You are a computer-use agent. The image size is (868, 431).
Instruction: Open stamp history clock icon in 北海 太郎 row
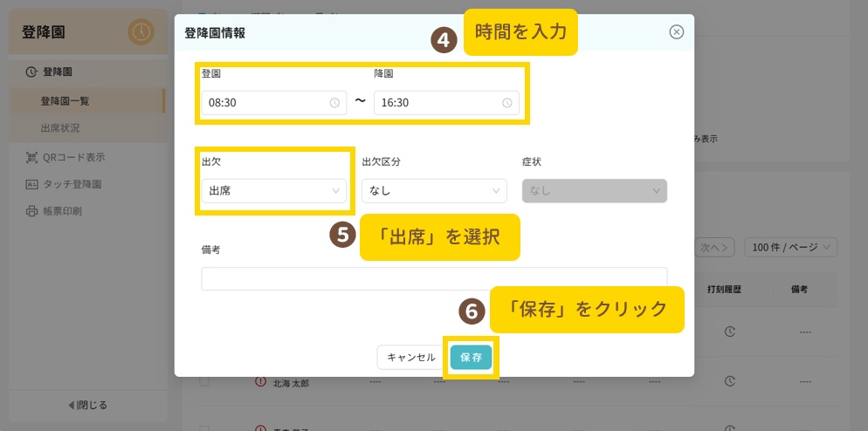coord(730,382)
